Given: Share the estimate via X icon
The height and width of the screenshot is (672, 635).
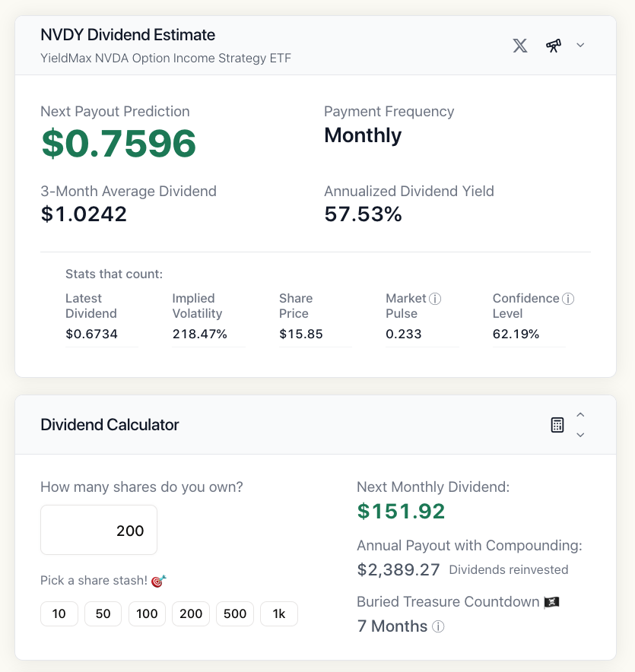Looking at the screenshot, I should (520, 46).
